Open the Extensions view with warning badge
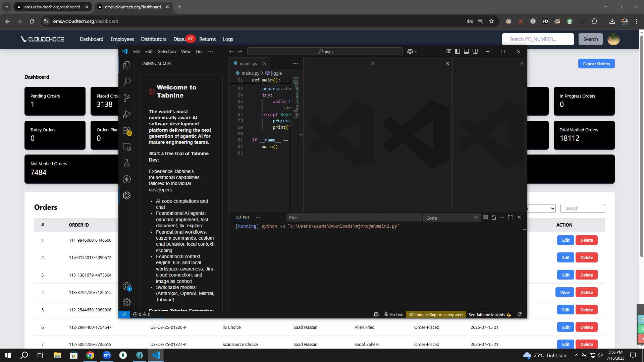The image size is (644, 362). 127,131
